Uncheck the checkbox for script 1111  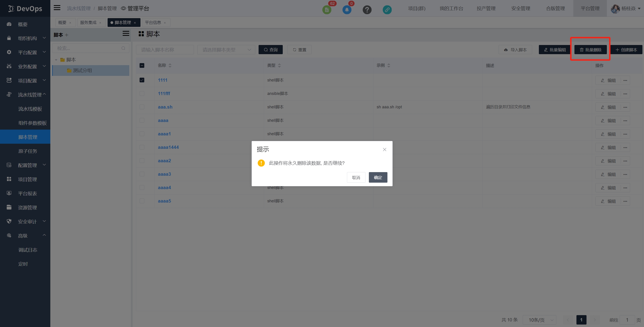coord(142,80)
